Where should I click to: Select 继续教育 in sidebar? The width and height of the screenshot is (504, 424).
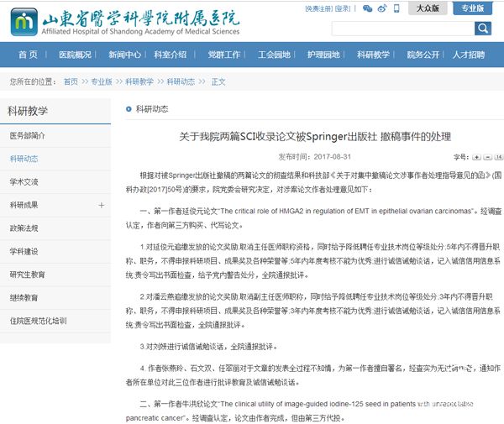tap(55, 298)
